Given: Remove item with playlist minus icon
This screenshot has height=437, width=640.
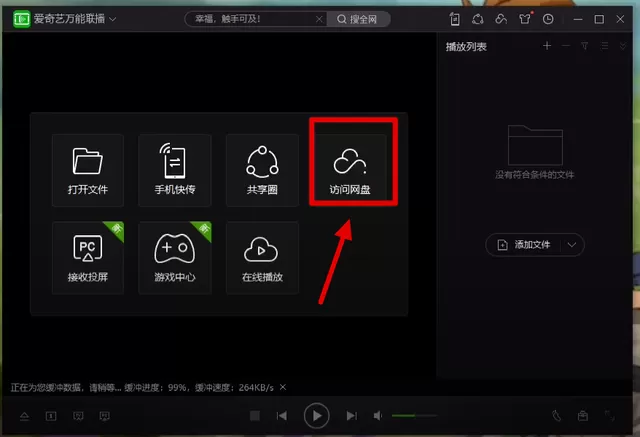Looking at the screenshot, I should click(x=566, y=46).
